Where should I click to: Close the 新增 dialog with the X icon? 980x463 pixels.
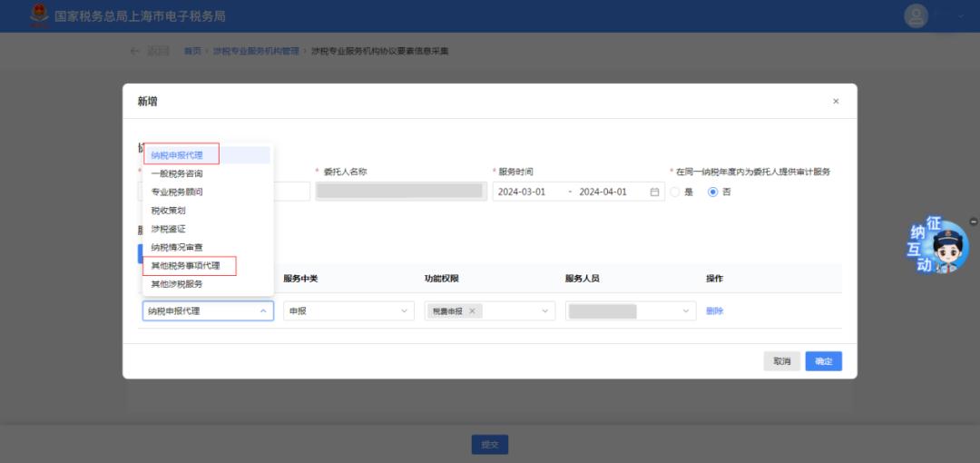click(x=836, y=102)
